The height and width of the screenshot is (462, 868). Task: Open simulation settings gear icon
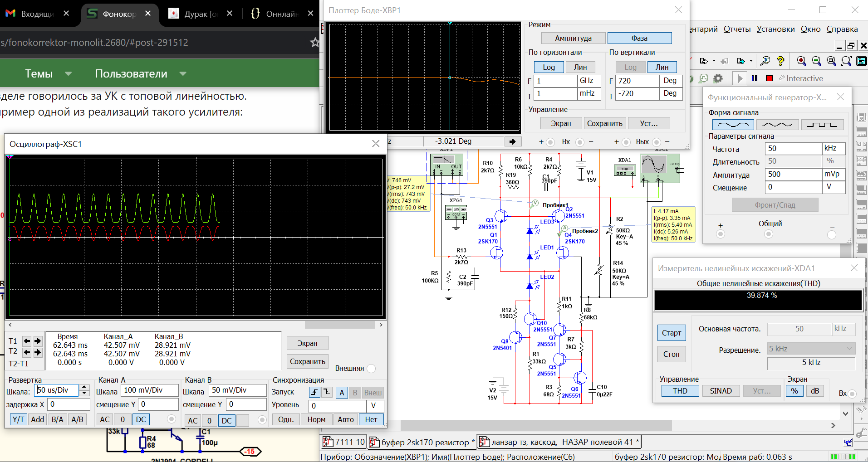click(x=718, y=78)
